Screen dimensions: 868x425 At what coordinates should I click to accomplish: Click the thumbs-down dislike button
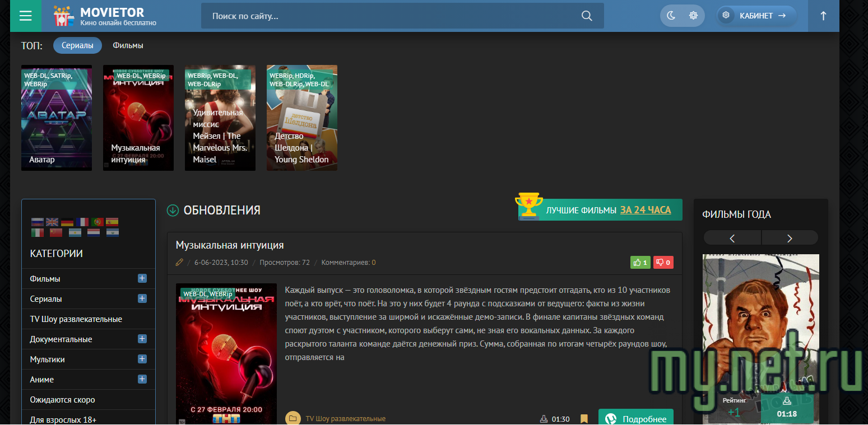coord(663,262)
